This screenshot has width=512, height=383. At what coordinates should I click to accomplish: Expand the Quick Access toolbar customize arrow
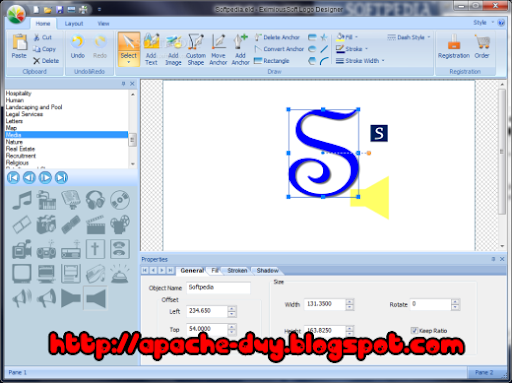pyautogui.click(x=99, y=9)
